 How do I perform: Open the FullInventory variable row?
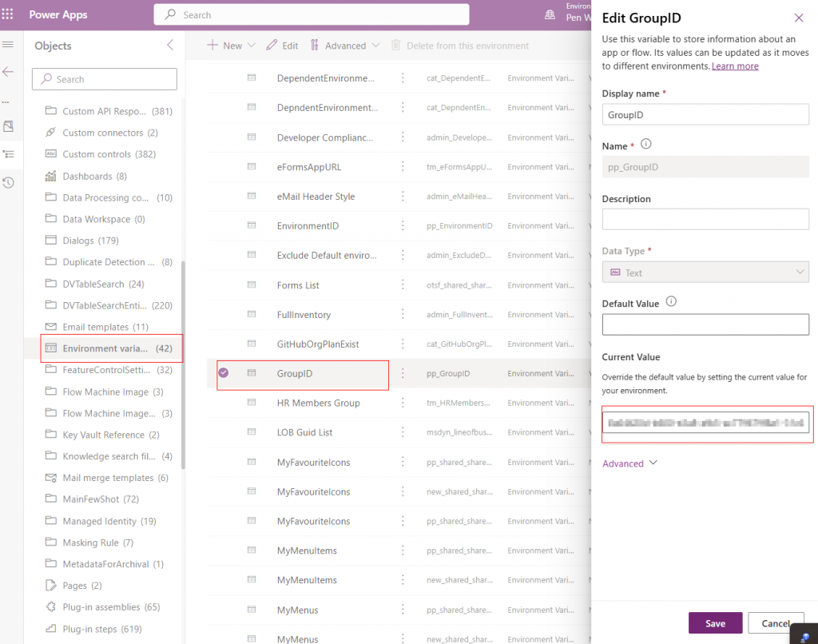(304, 315)
